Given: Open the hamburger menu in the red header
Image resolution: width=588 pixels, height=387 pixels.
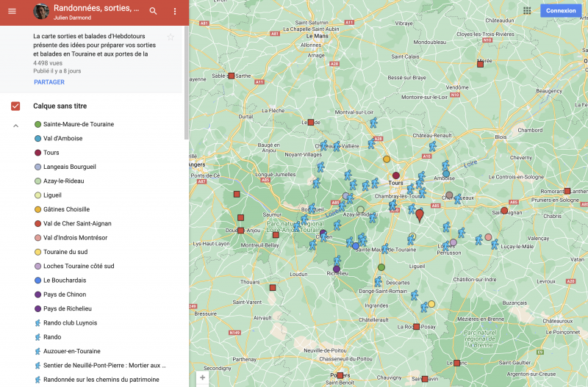Looking at the screenshot, I should point(12,11).
